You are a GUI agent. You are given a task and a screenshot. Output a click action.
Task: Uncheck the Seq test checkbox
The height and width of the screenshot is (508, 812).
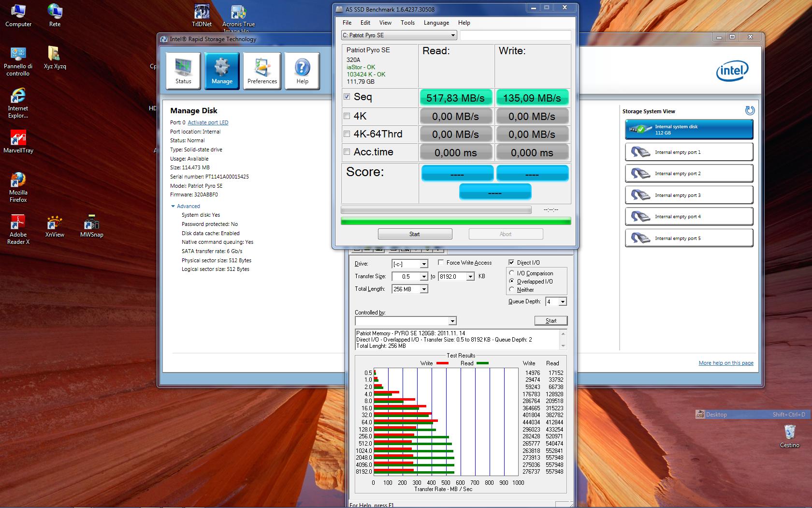click(347, 97)
